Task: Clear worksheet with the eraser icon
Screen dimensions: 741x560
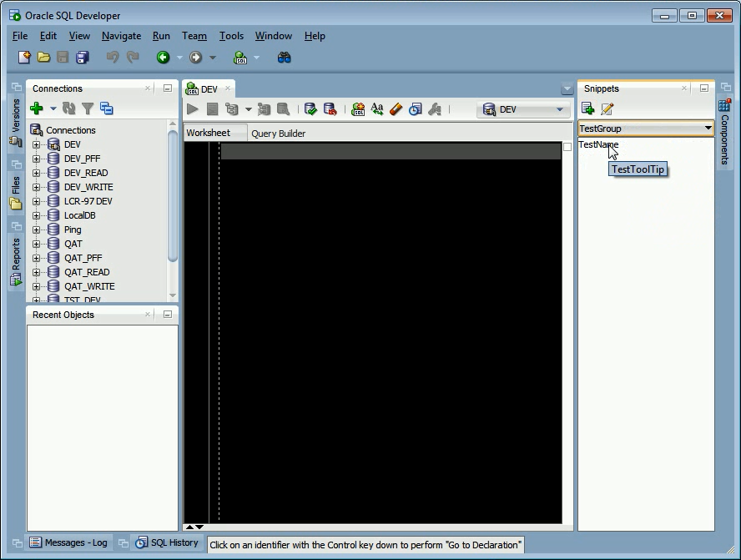Action: tap(396, 109)
